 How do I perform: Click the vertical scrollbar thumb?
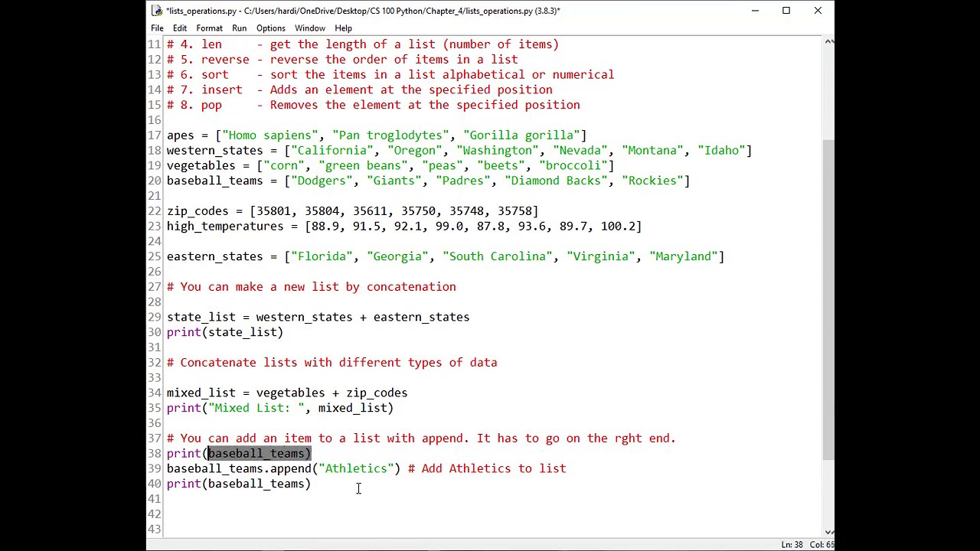click(828, 300)
